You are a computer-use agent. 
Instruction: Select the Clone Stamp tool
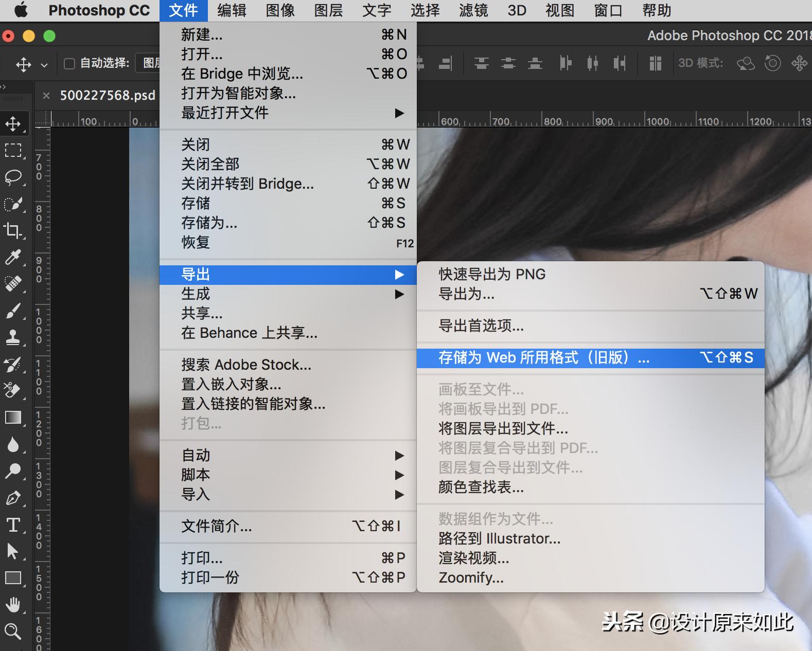pyautogui.click(x=13, y=337)
